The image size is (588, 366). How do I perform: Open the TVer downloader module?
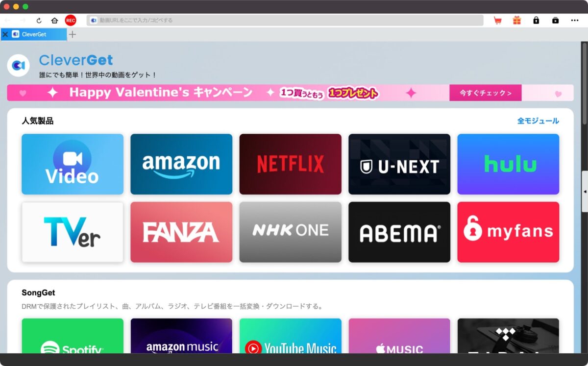point(72,232)
